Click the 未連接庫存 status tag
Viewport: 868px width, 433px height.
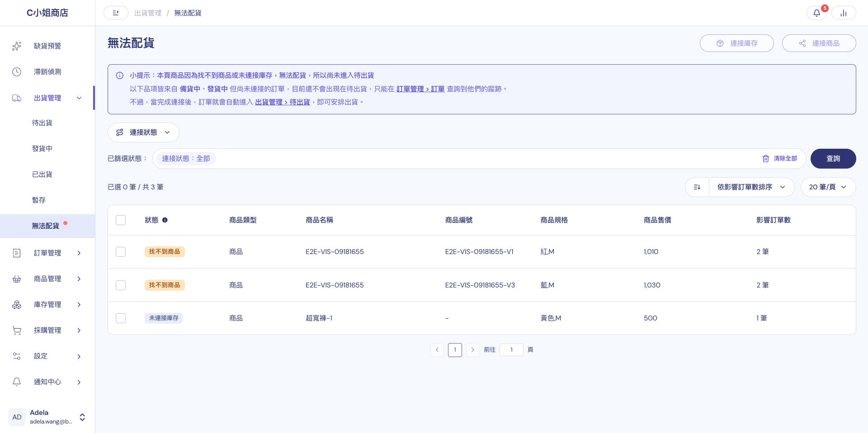[164, 318]
